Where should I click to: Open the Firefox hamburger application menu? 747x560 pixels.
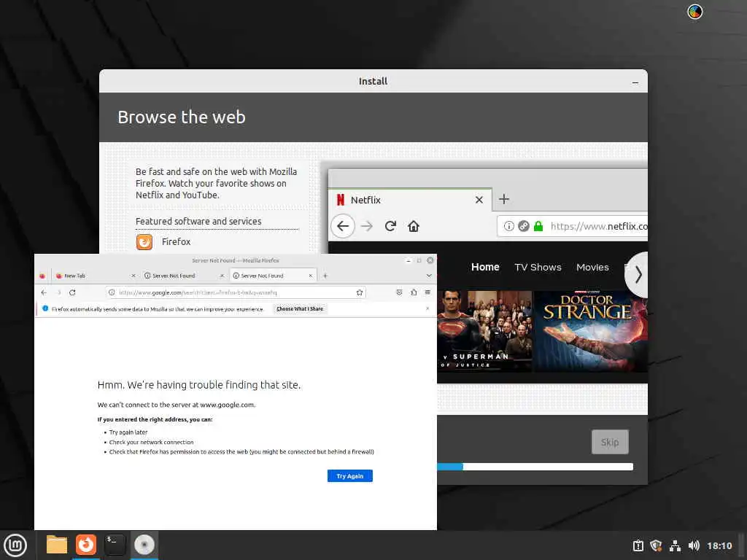[x=427, y=292]
